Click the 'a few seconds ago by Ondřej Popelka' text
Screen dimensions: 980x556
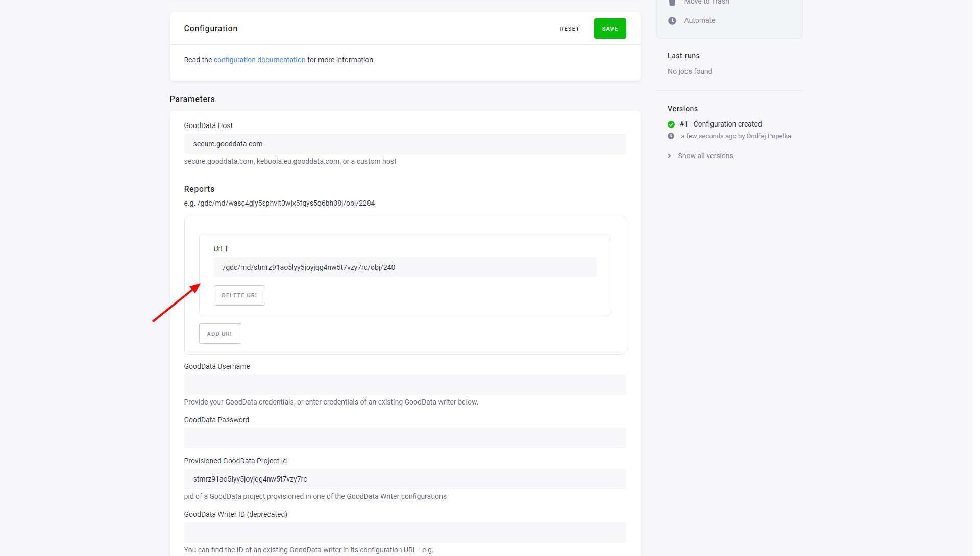[x=735, y=136]
